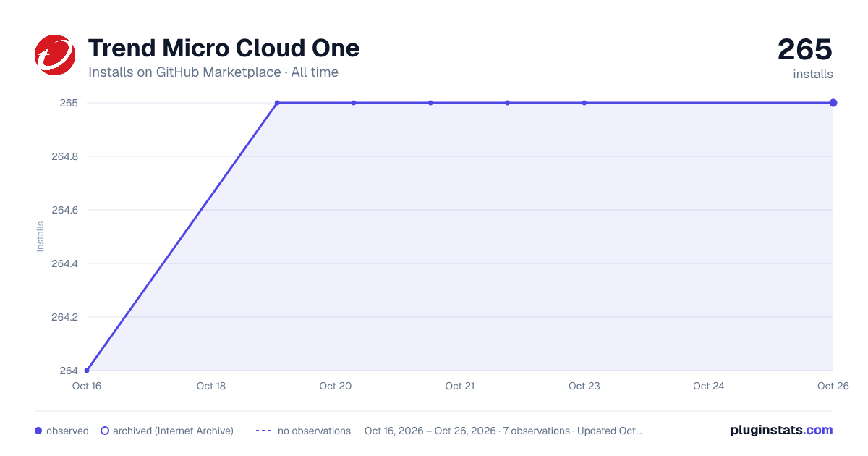Click the y-axis label 264.8
Image resolution: width=868 pixels, height=456 pixels.
pyautogui.click(x=64, y=156)
